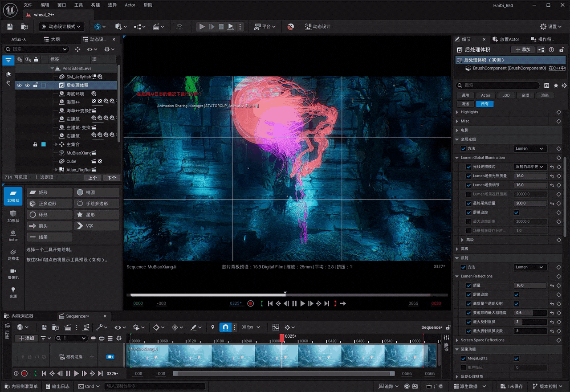Select the Arrow (箭头) shape tool
570x392 pixels.
(49, 226)
